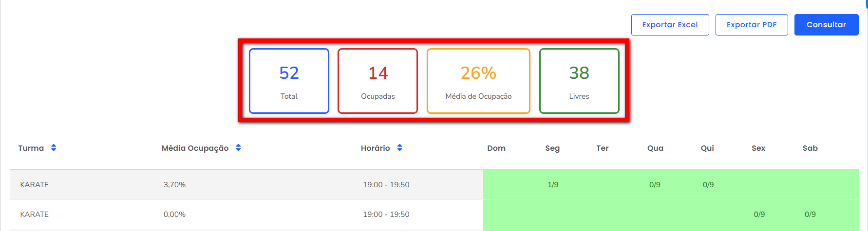Screen dimensions: 868x231
Task: Open the 1/9 Monday KARATE slot
Action: (553, 185)
